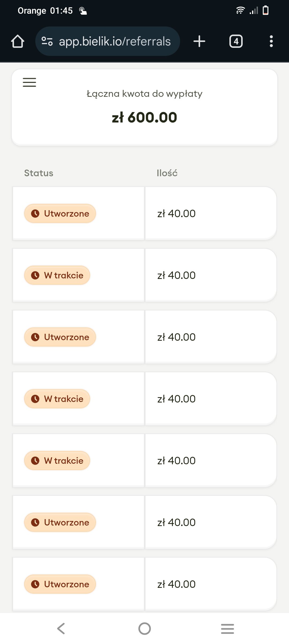289x644 pixels.
Task: Open the tab switcher showing 4 tabs
Action: point(236,41)
